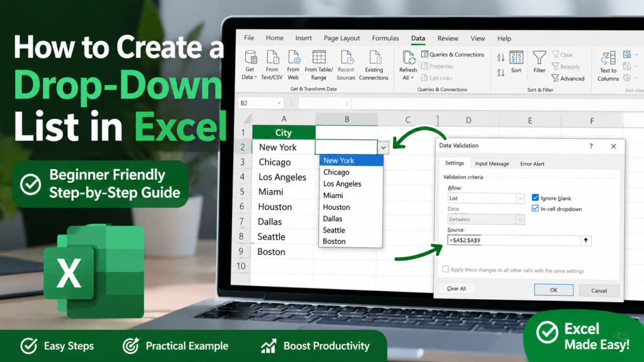644x362 pixels.
Task: Open the cell B2 dropdown arrow
Action: [383, 147]
